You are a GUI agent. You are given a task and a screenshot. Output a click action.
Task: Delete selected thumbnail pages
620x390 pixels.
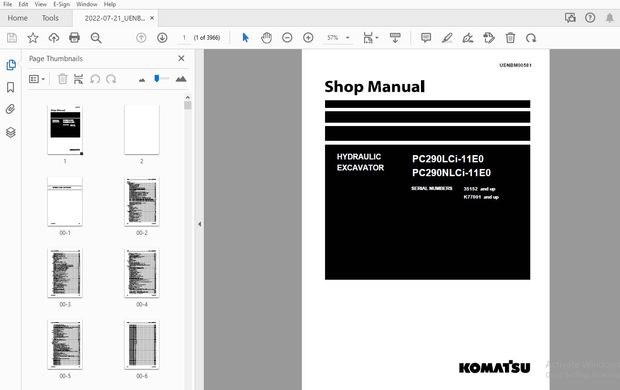click(62, 79)
